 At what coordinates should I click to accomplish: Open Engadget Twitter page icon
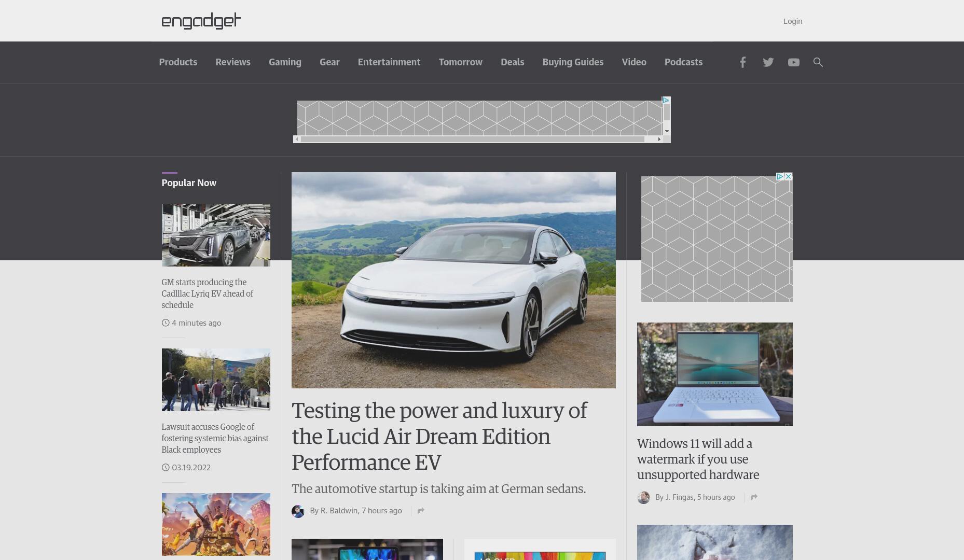(x=768, y=62)
